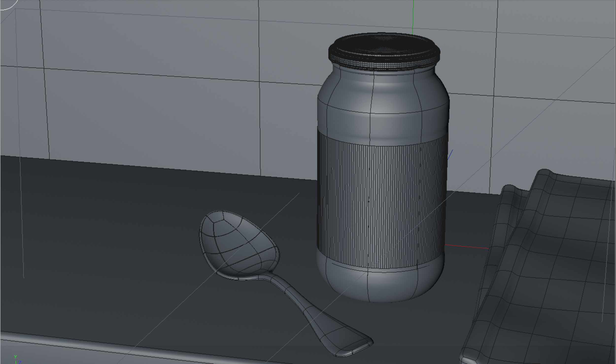Click the green Y label on axis indicator
616x364 pixels.
tap(15, 357)
